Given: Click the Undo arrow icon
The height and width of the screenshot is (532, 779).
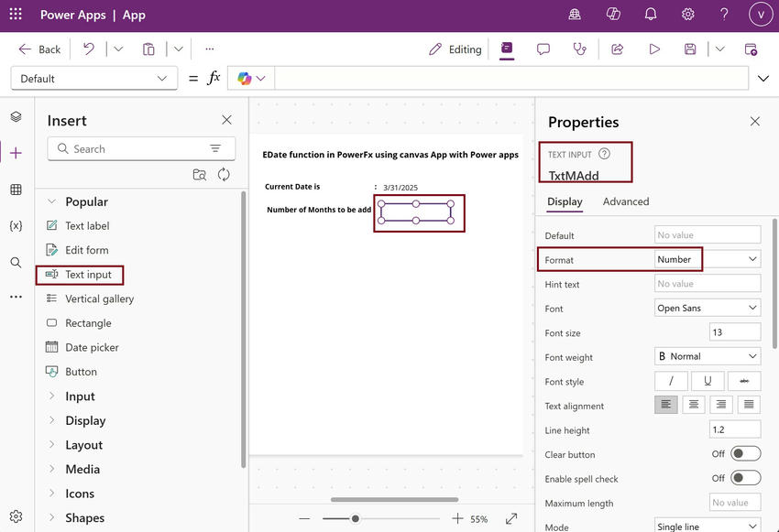Looking at the screenshot, I should pos(88,49).
